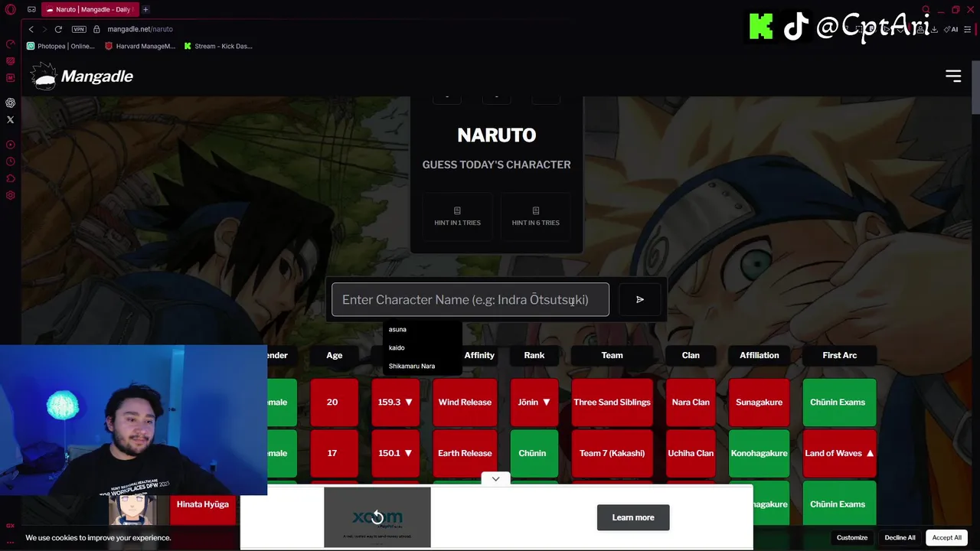Click the Uchiha Clan cell
This screenshot has width=980, height=551.
click(x=691, y=453)
